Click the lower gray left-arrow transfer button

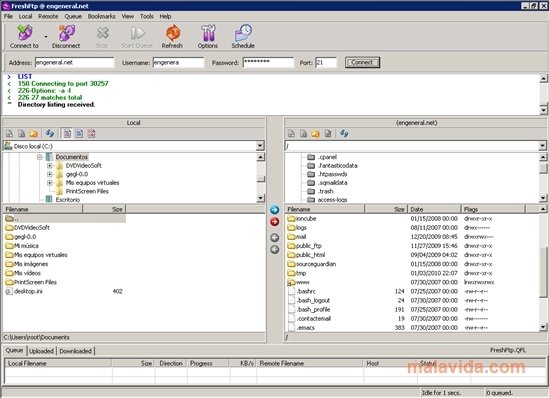(275, 250)
